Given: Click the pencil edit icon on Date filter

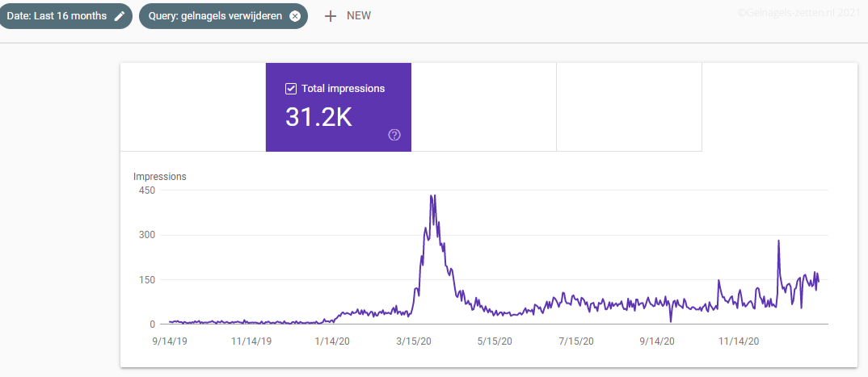Looking at the screenshot, I should [x=120, y=16].
